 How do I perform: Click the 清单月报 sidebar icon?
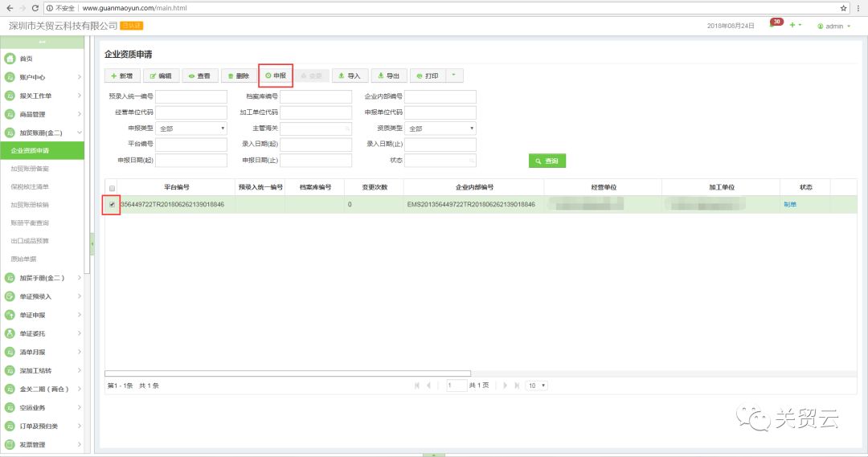click(x=10, y=352)
